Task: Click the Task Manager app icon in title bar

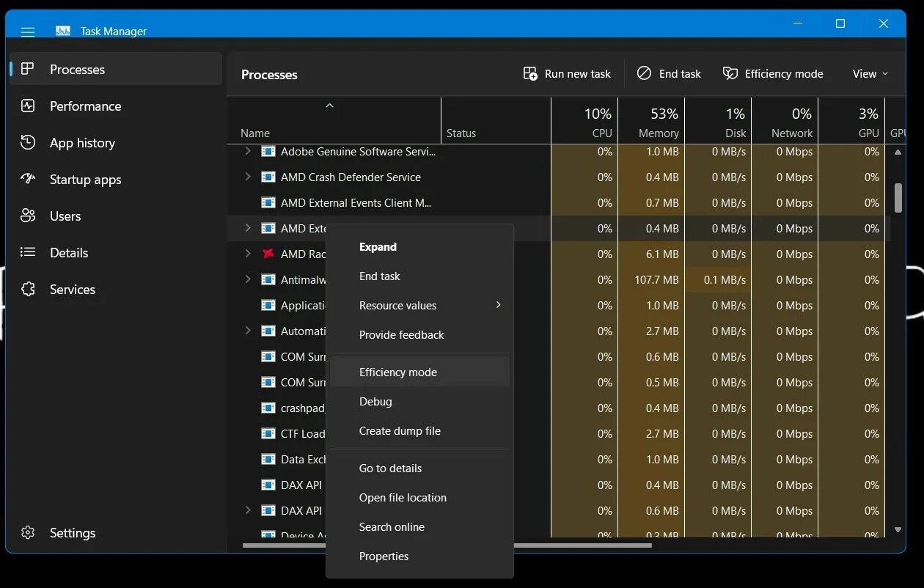Action: [63, 31]
